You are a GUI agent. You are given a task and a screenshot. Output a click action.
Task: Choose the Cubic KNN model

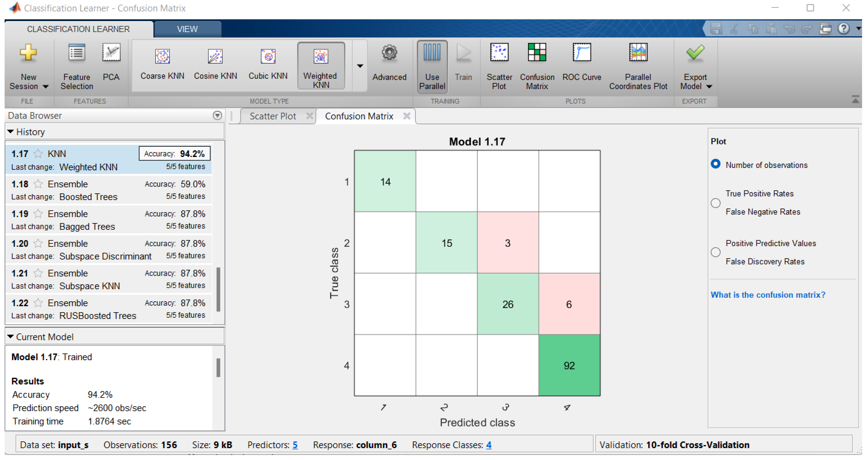[268, 64]
